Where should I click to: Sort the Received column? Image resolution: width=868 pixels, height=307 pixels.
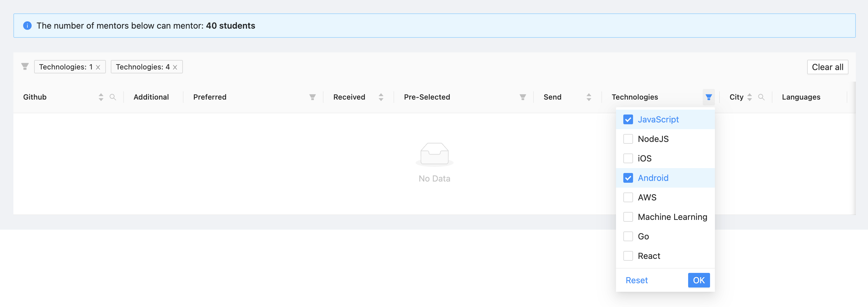(x=381, y=97)
